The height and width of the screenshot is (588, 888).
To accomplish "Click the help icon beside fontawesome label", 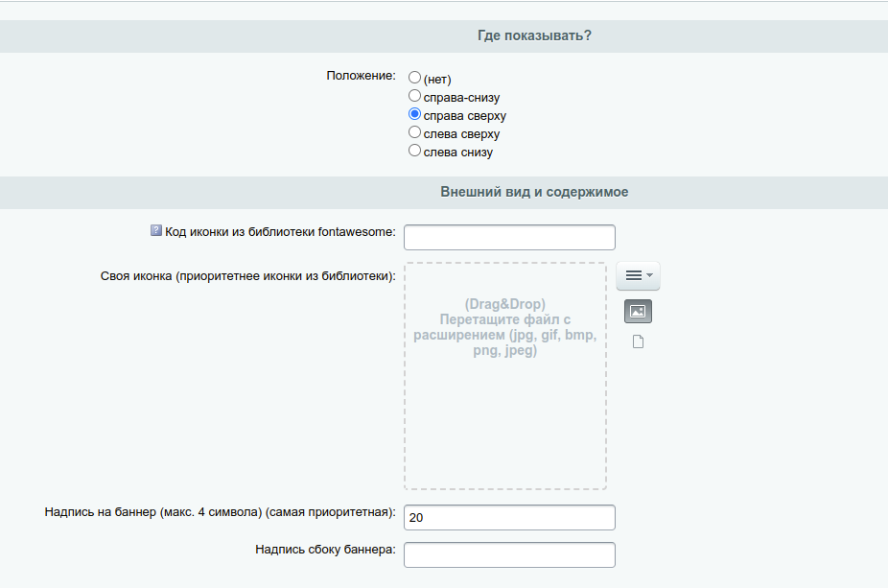I will (x=156, y=230).
